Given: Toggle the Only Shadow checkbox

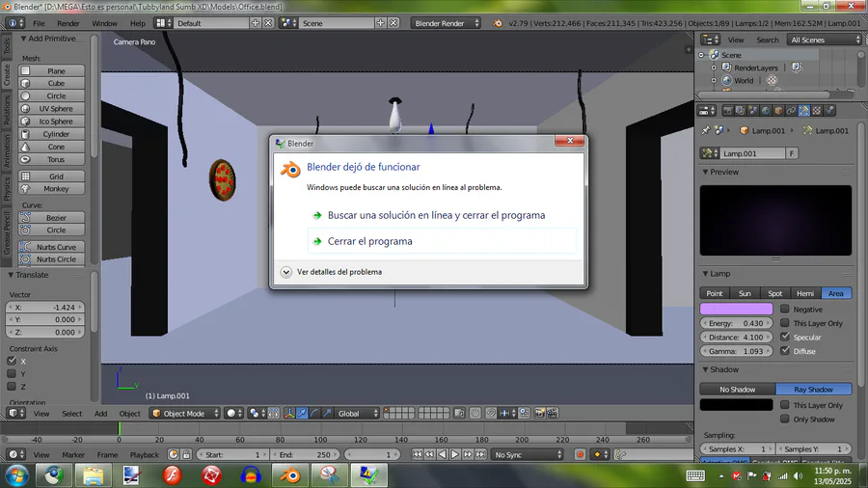Looking at the screenshot, I should (x=785, y=419).
